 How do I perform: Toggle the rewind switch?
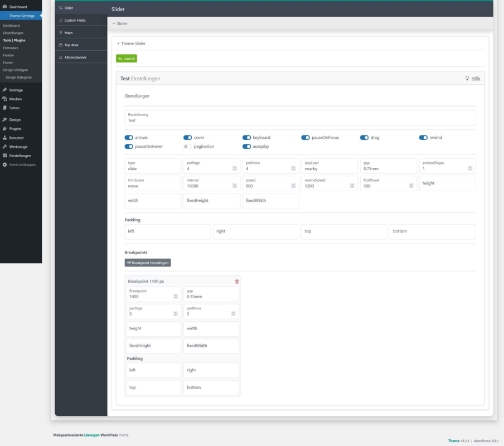coord(423,138)
